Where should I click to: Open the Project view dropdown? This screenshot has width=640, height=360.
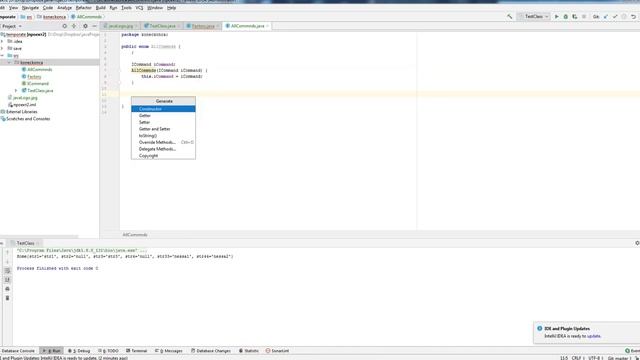point(12,26)
